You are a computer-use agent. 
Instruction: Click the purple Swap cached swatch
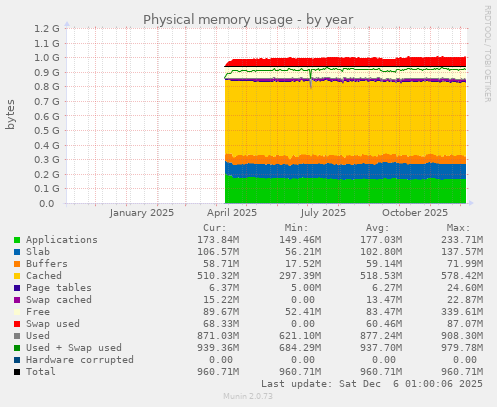pyautogui.click(x=17, y=300)
